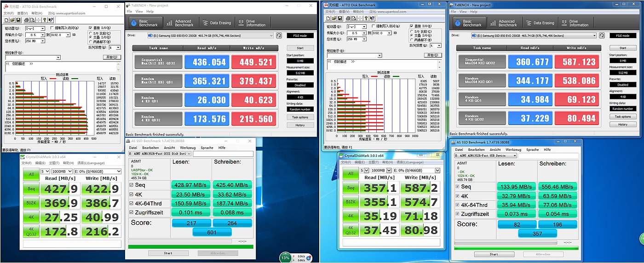Click the What's This help icon in the left ATTO toolbar

tap(51, 20)
